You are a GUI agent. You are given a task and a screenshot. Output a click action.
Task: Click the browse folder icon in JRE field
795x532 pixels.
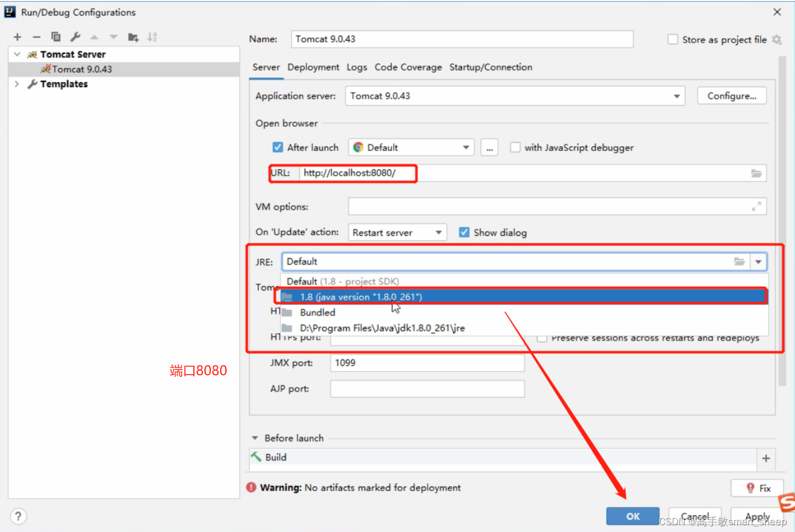(x=739, y=261)
